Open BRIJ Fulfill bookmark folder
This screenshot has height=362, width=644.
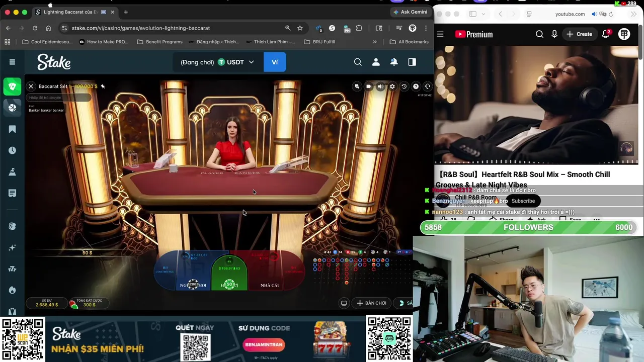[319, 42]
